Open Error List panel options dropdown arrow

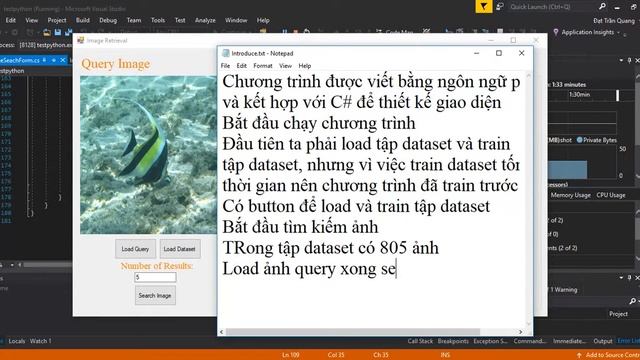tap(621, 278)
